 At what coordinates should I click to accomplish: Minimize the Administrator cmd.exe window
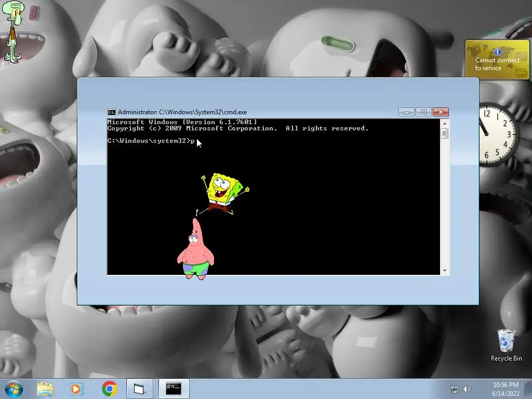(406, 112)
